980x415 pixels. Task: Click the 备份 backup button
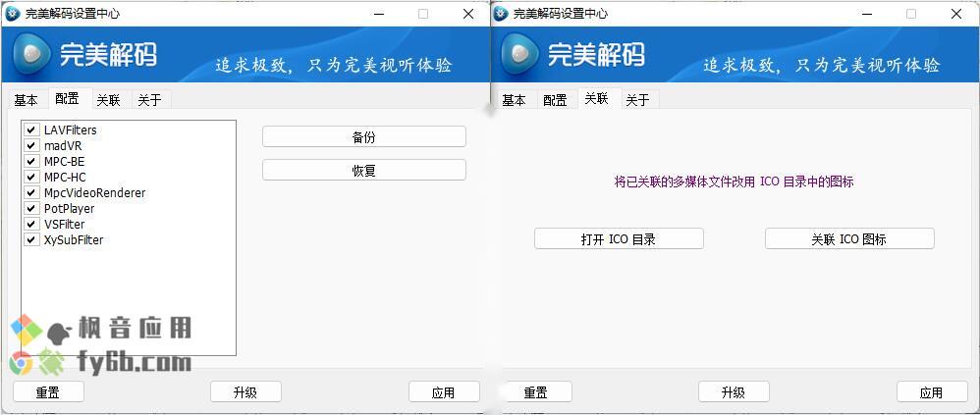pyautogui.click(x=363, y=136)
